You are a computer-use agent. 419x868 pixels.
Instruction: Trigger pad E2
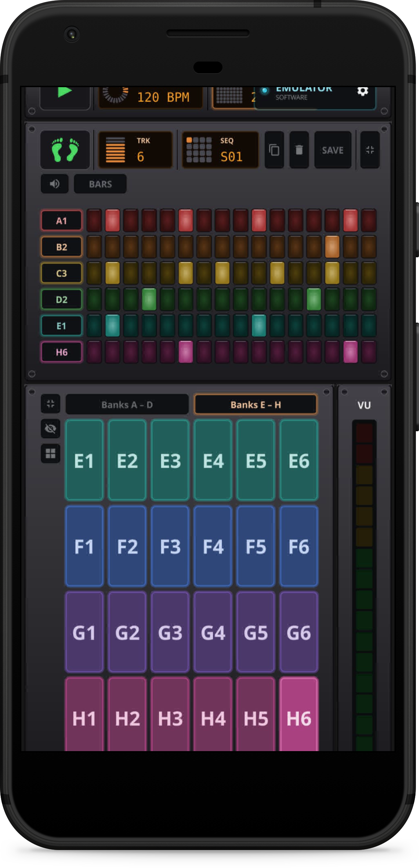coord(127,460)
